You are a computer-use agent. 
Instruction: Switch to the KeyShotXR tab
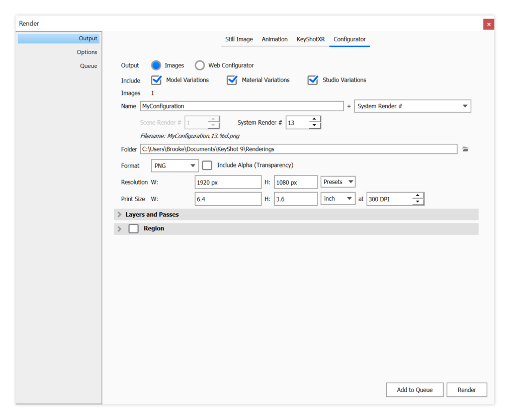point(310,39)
